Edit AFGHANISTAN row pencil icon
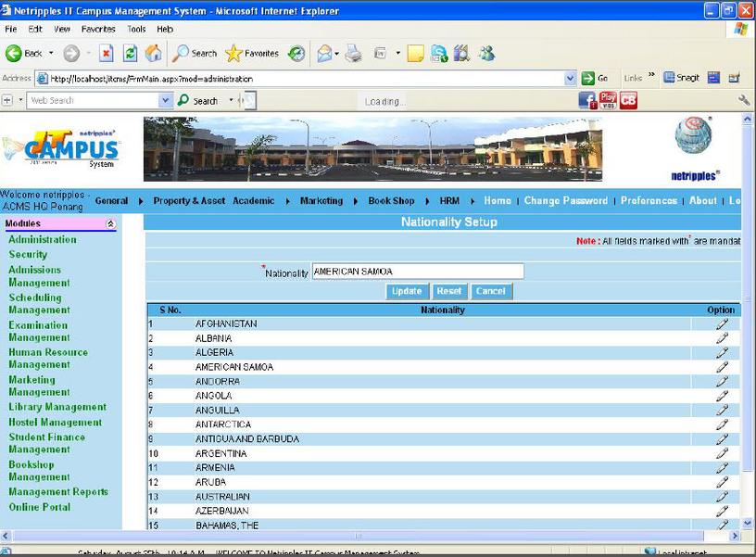The width and height of the screenshot is (756, 557). tap(722, 324)
